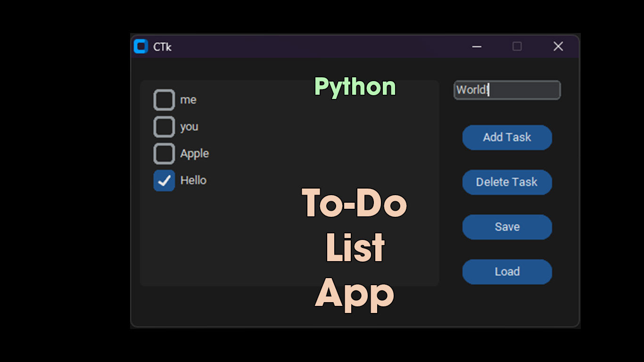Tick the checkbox beside 'you'
The image size is (644, 362).
point(164,127)
